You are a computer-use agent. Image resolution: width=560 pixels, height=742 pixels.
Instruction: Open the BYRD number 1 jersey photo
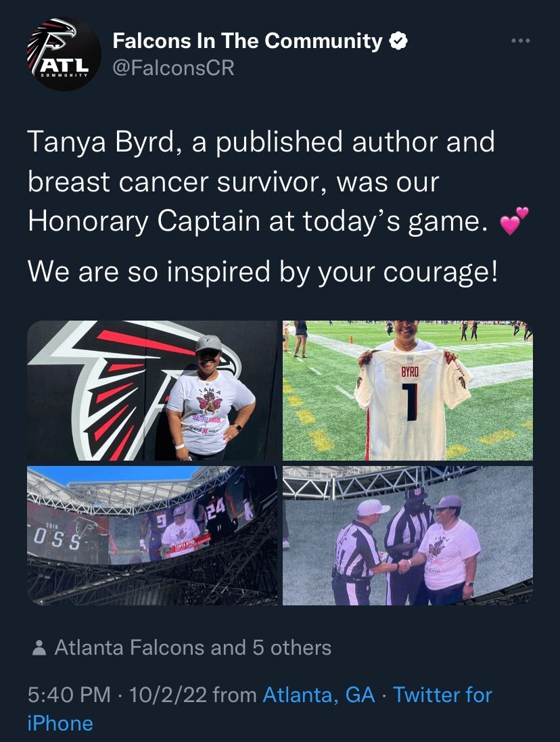pos(408,390)
